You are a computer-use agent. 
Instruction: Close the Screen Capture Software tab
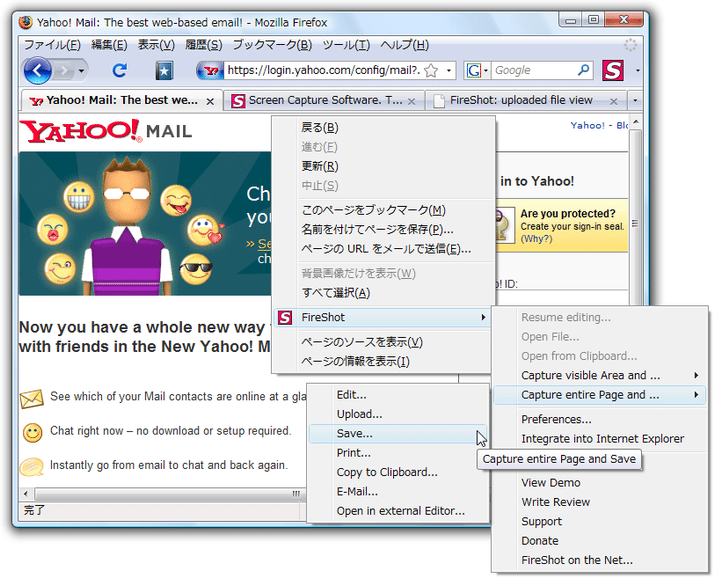point(411,101)
